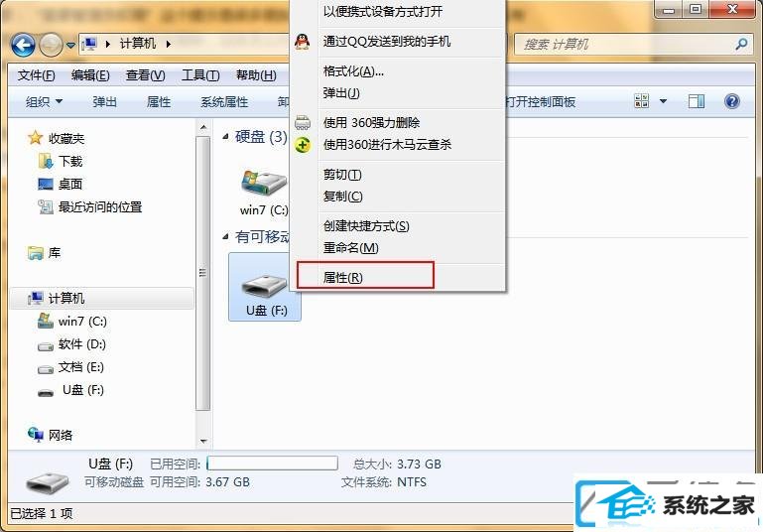Toggle the preview pane icon

[x=697, y=101]
